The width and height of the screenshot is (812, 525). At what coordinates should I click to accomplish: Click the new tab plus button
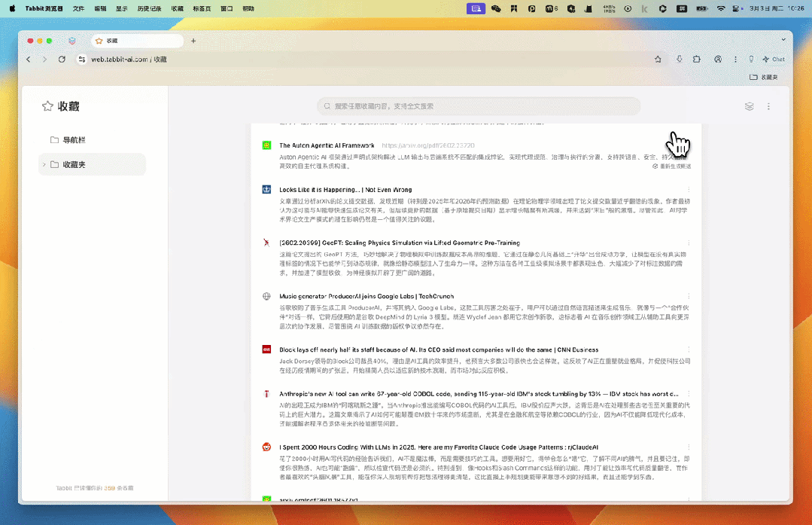(193, 41)
